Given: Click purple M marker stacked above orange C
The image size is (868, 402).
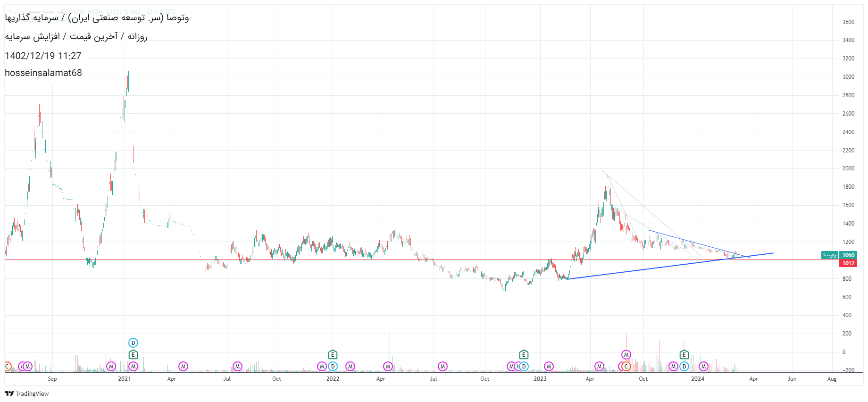Looking at the screenshot, I should click(x=626, y=355).
